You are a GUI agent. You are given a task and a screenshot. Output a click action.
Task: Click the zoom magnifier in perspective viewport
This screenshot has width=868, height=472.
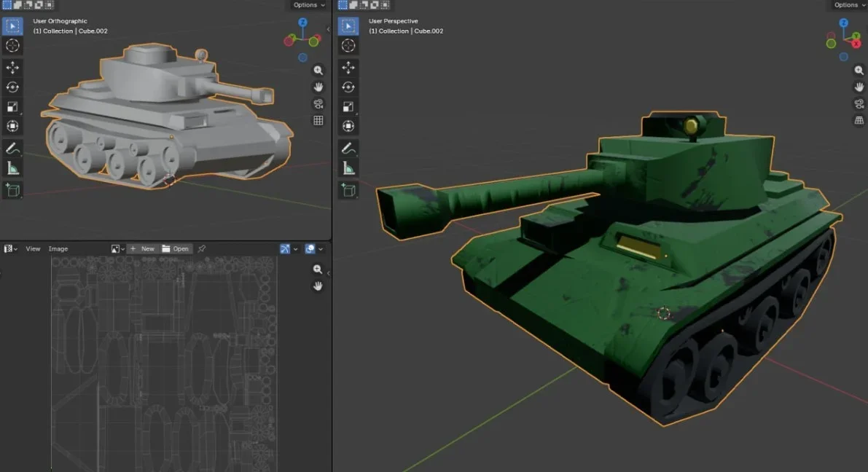click(859, 71)
